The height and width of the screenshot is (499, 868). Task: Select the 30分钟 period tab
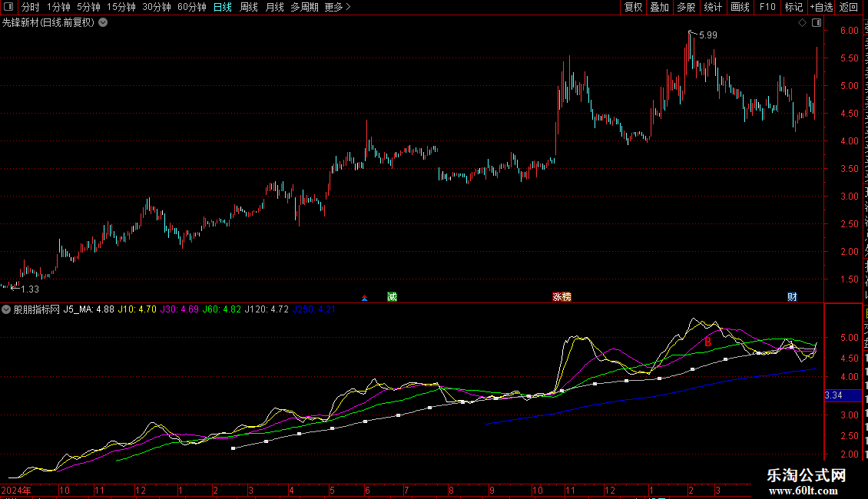tap(157, 7)
